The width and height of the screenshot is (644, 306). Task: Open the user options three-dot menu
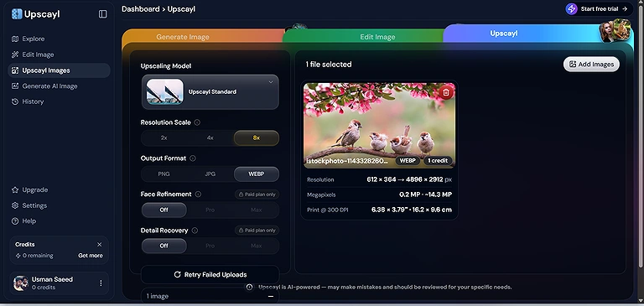(101, 283)
